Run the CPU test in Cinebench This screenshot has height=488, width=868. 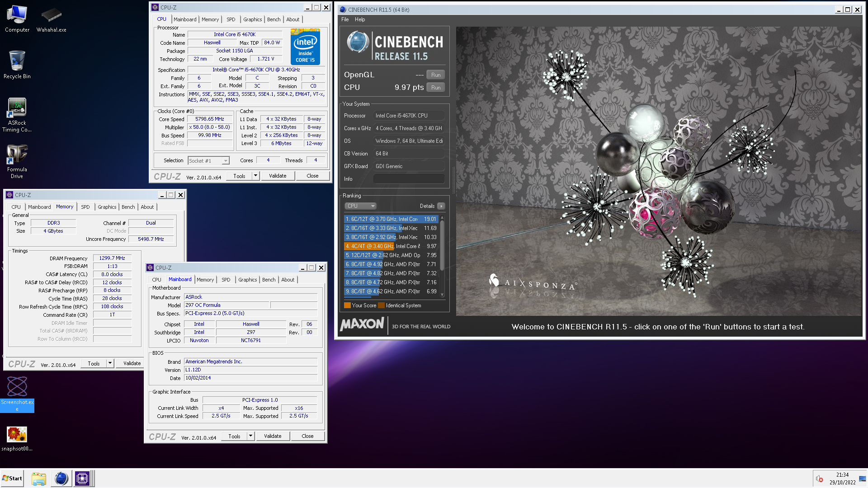coord(436,88)
